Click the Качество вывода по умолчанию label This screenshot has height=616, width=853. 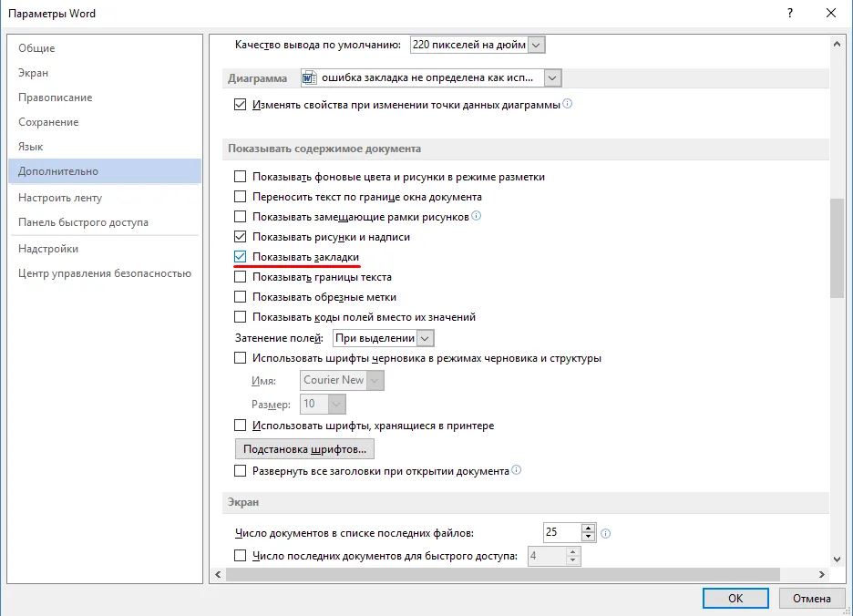[318, 45]
